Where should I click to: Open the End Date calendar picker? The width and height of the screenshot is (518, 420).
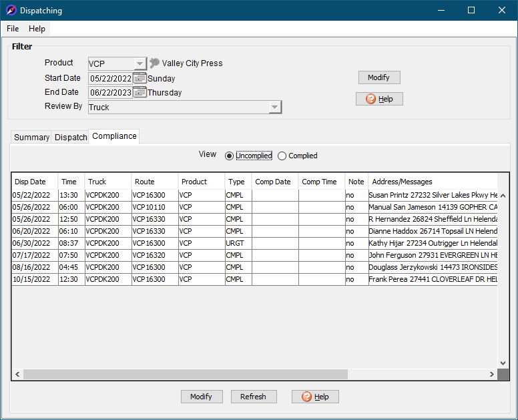click(140, 92)
